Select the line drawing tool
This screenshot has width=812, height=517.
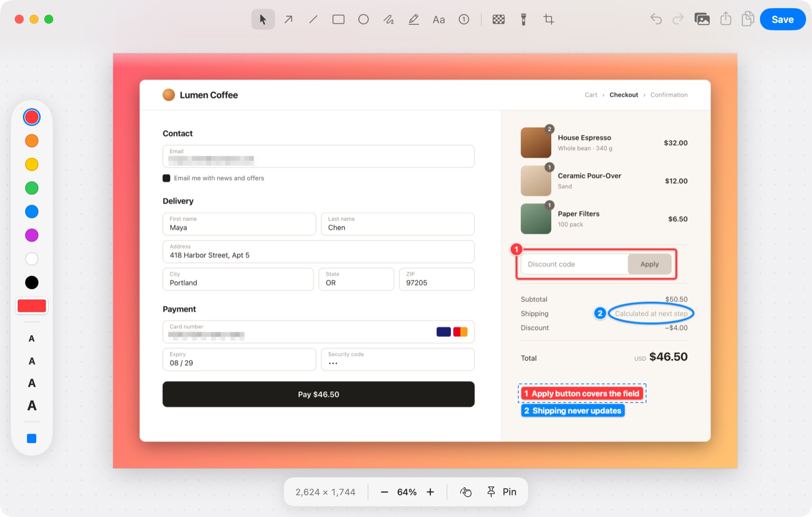pos(314,19)
